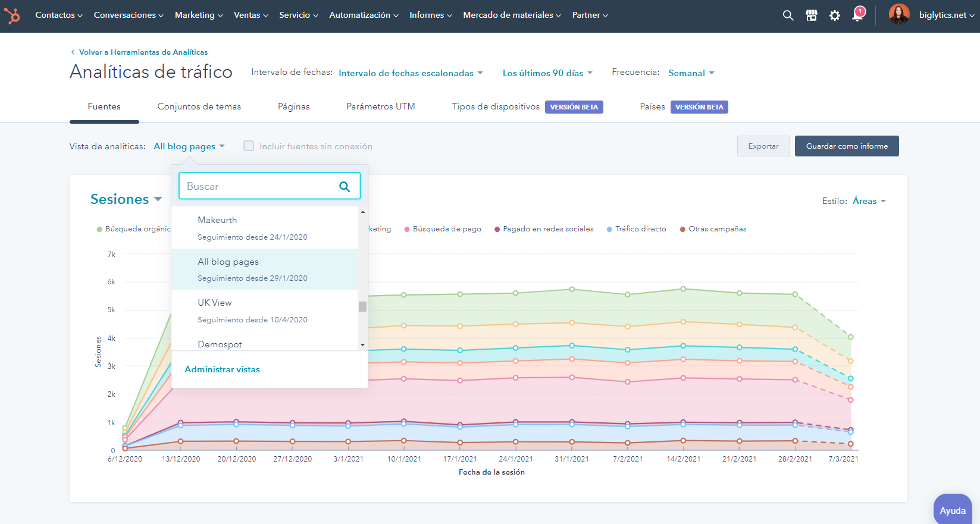Image resolution: width=980 pixels, height=524 pixels.
Task: Open settings gear icon
Action: (x=835, y=15)
